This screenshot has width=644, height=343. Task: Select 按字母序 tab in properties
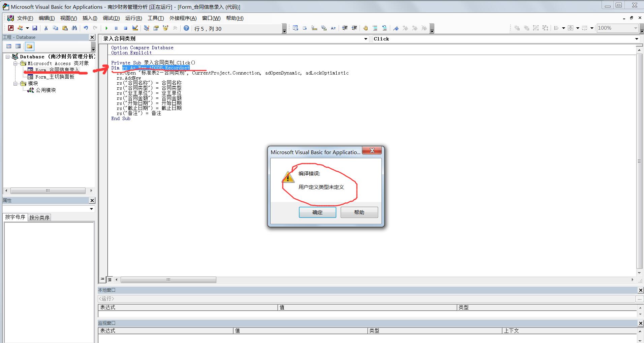pyautogui.click(x=15, y=217)
